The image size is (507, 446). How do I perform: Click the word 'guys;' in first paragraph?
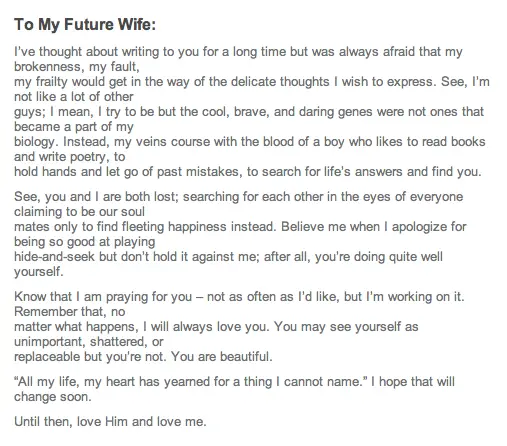pyautogui.click(x=30, y=112)
